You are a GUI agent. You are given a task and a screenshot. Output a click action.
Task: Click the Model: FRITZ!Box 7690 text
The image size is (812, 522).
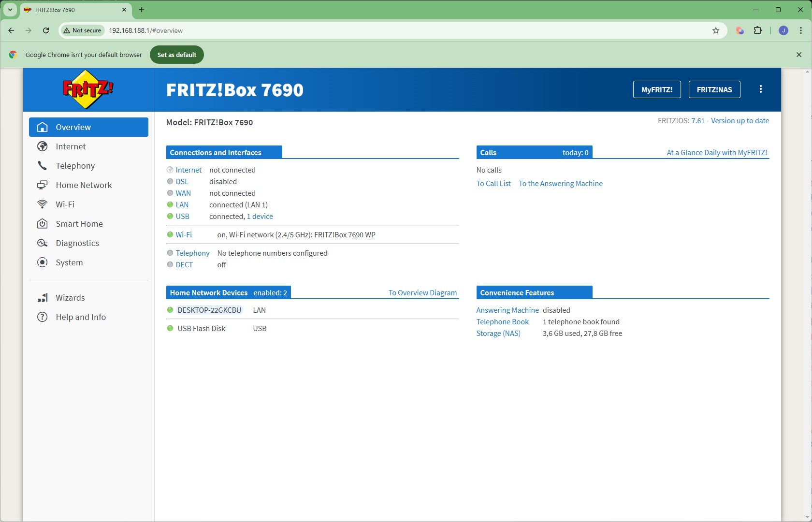click(209, 122)
